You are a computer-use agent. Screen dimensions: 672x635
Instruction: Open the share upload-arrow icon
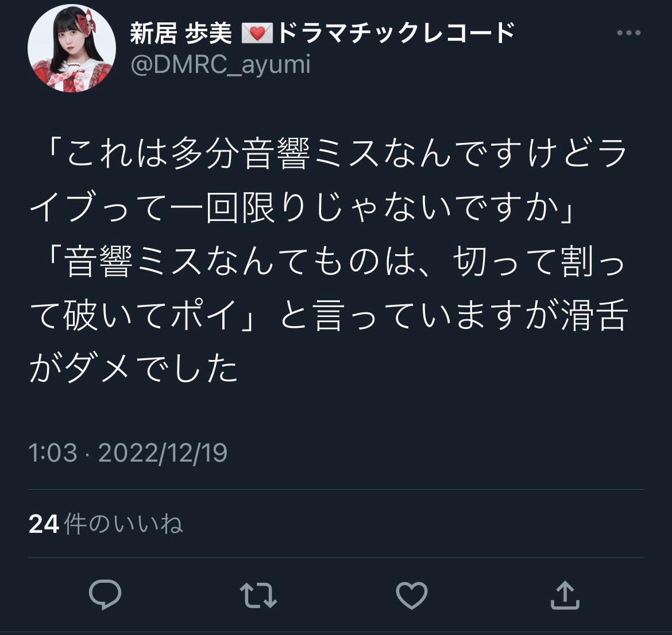565,595
